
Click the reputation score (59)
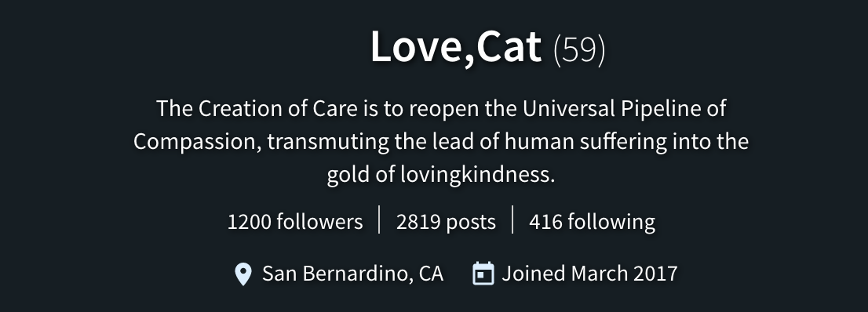click(x=579, y=50)
